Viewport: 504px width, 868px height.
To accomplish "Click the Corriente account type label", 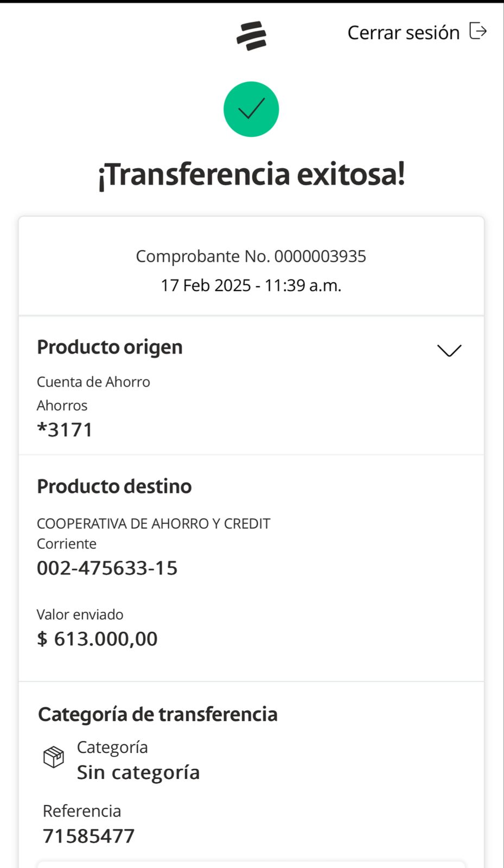I will tap(67, 543).
